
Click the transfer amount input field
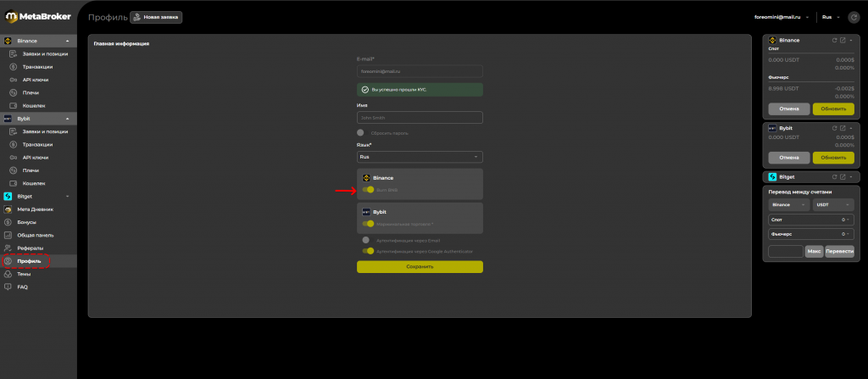pos(786,252)
